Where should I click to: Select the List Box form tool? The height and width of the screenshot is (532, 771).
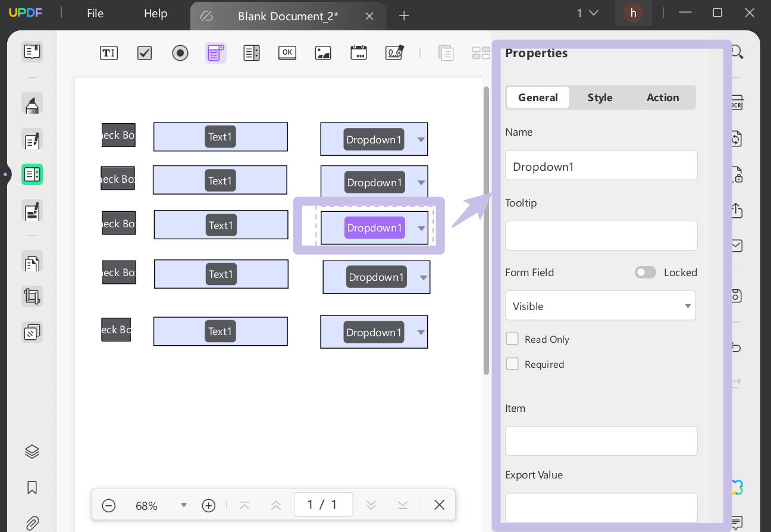251,53
